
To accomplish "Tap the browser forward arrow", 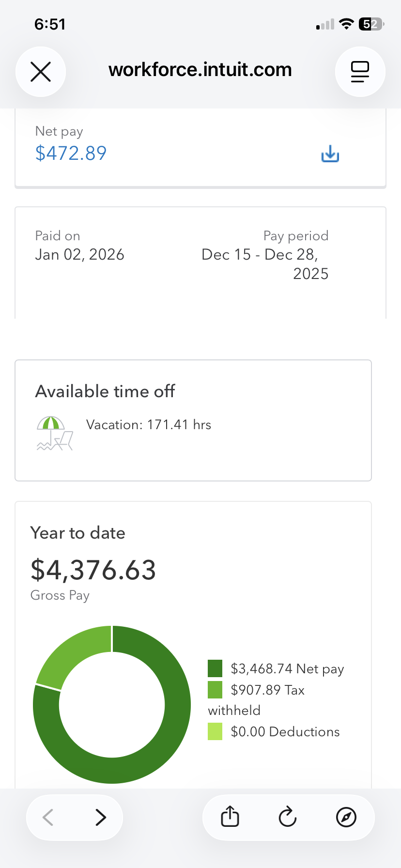I will pyautogui.click(x=100, y=818).
